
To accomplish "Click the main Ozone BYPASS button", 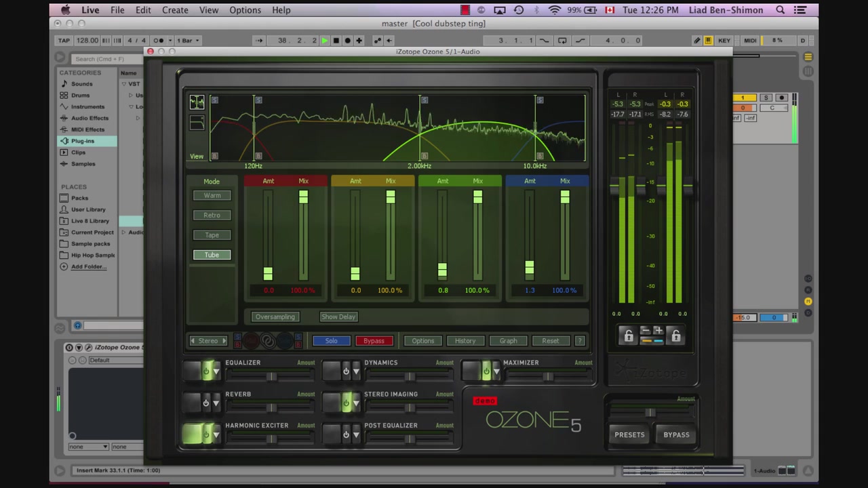I will pyautogui.click(x=676, y=435).
